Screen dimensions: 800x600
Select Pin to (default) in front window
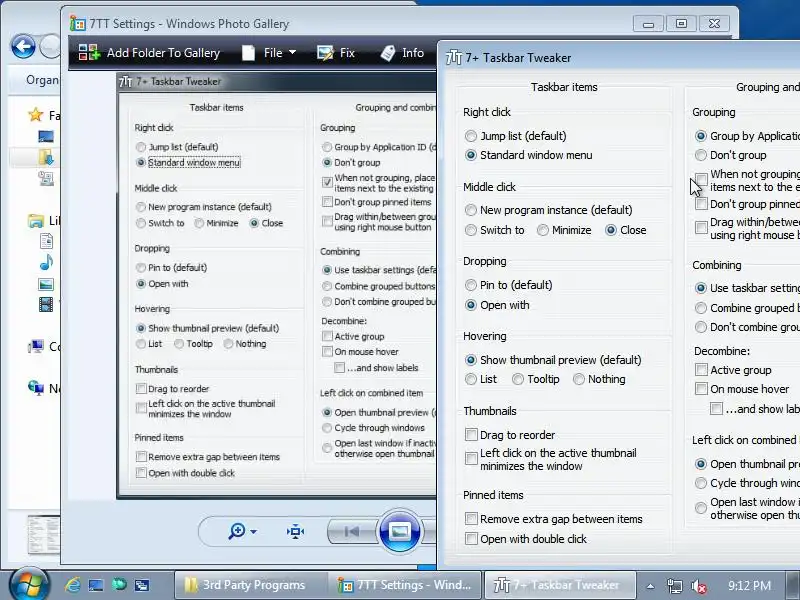pyautogui.click(x=471, y=285)
